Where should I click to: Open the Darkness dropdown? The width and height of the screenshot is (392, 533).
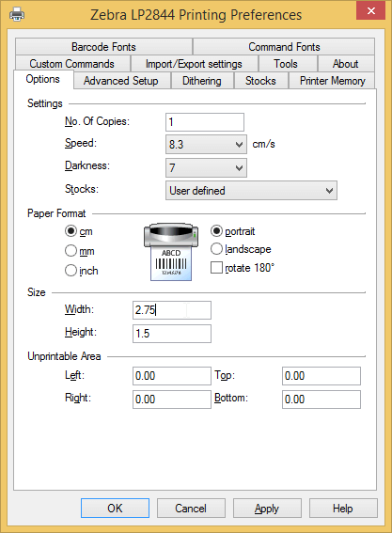click(206, 168)
